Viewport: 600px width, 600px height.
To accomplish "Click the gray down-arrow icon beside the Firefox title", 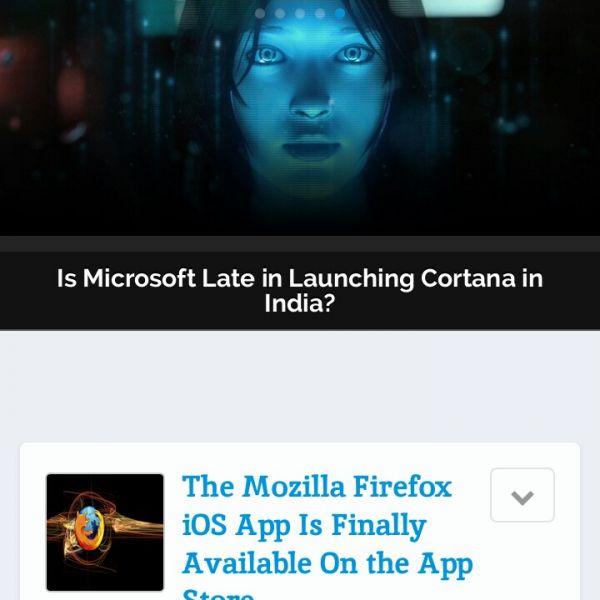I will [x=522, y=498].
